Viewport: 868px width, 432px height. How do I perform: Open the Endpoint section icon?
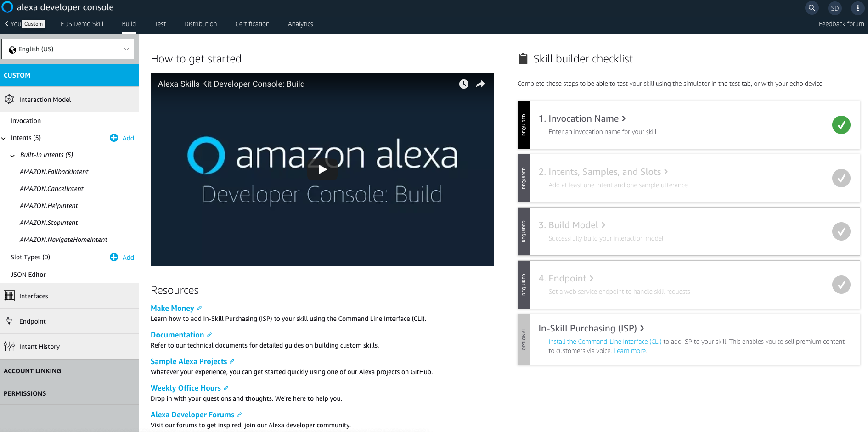(x=10, y=321)
